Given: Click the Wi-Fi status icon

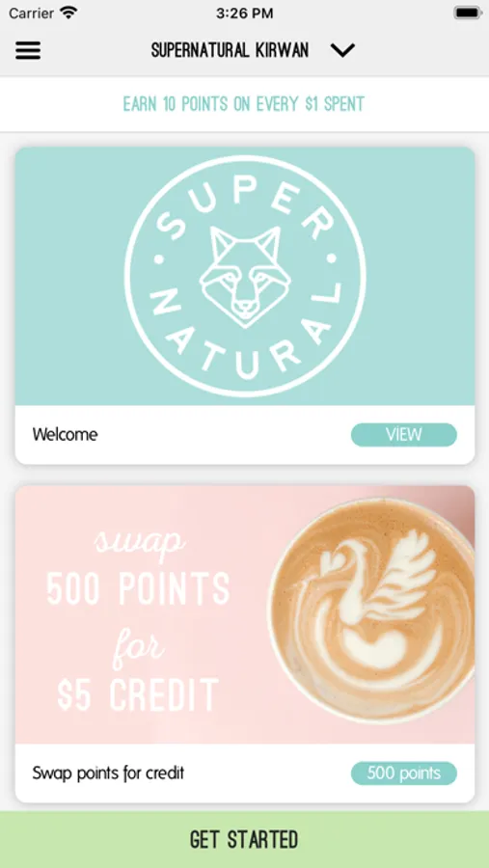Looking at the screenshot, I should (x=68, y=13).
